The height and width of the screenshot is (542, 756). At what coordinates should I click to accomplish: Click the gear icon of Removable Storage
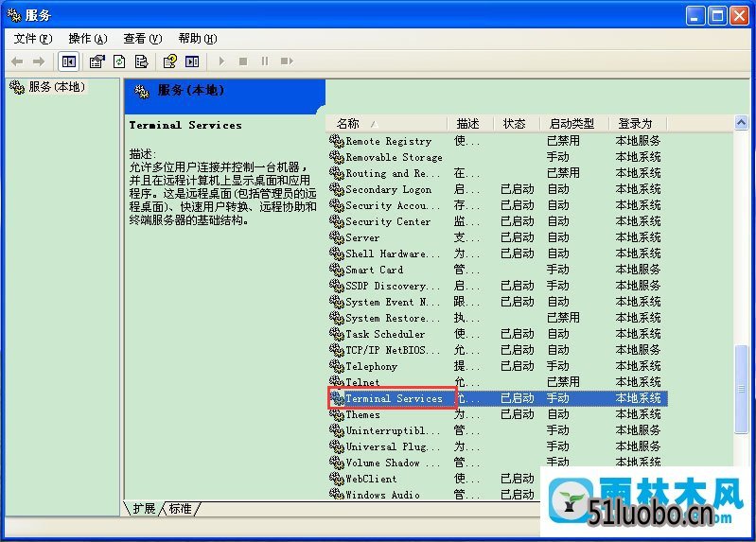tap(337, 157)
